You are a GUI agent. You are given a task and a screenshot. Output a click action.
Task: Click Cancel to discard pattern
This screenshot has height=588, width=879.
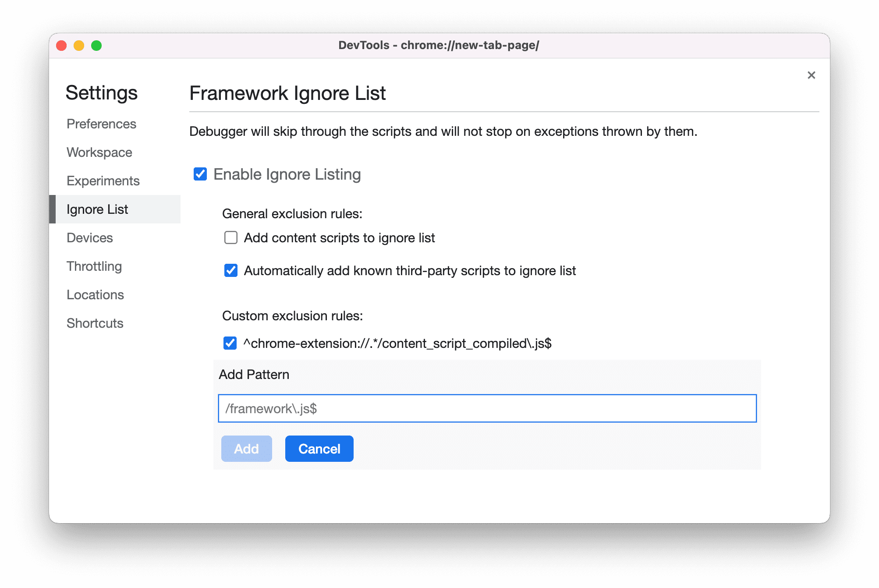tap(319, 449)
